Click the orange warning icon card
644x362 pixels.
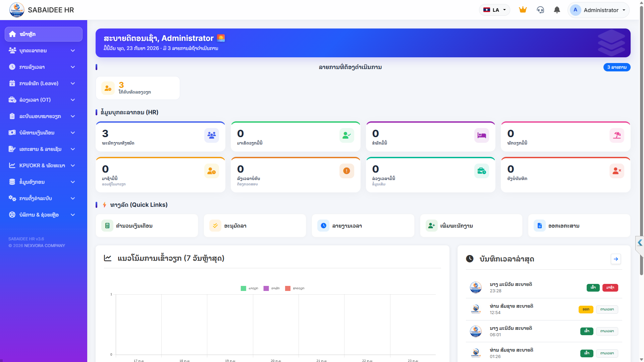(346, 171)
